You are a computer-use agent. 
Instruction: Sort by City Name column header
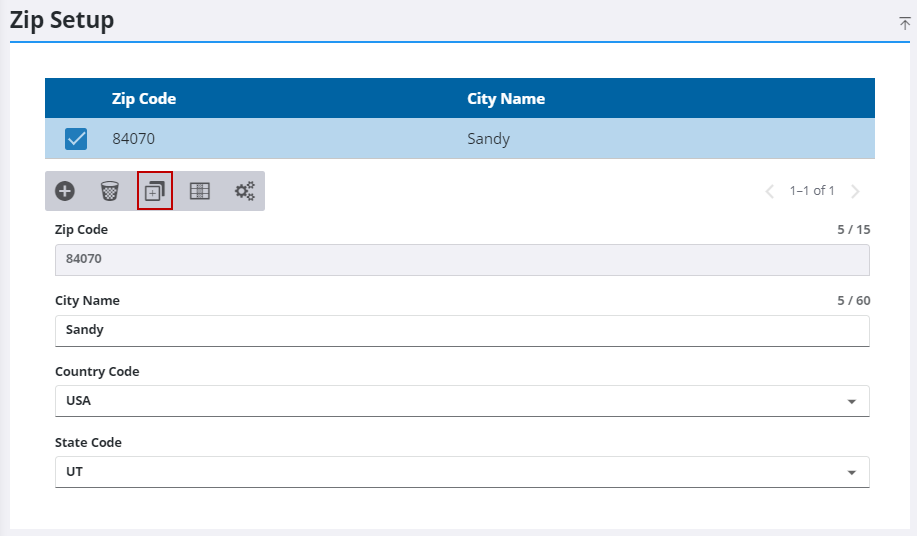[x=506, y=99]
